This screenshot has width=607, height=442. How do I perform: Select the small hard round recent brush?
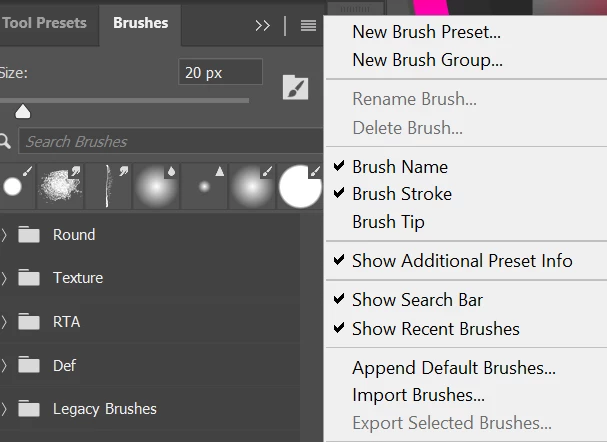pos(17,186)
